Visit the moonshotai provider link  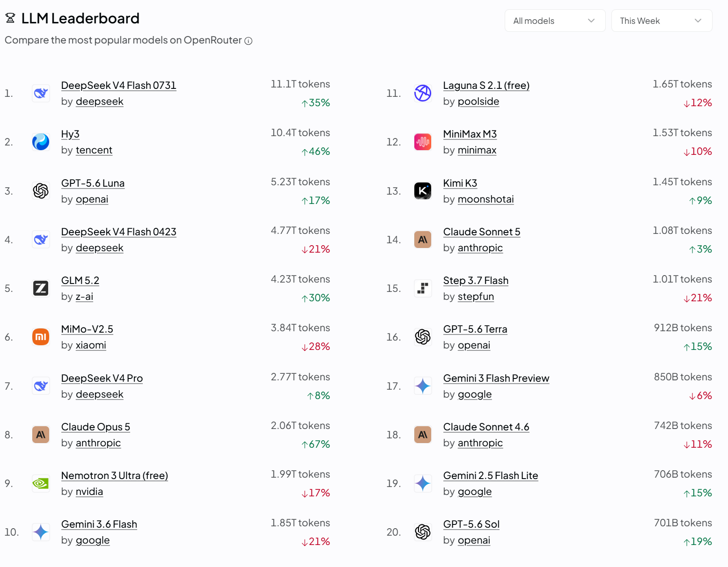click(x=485, y=199)
